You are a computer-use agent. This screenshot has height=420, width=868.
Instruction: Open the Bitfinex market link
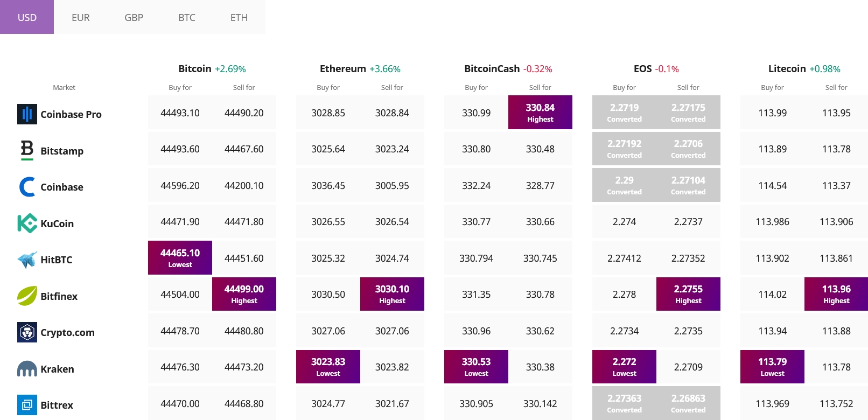click(x=59, y=296)
